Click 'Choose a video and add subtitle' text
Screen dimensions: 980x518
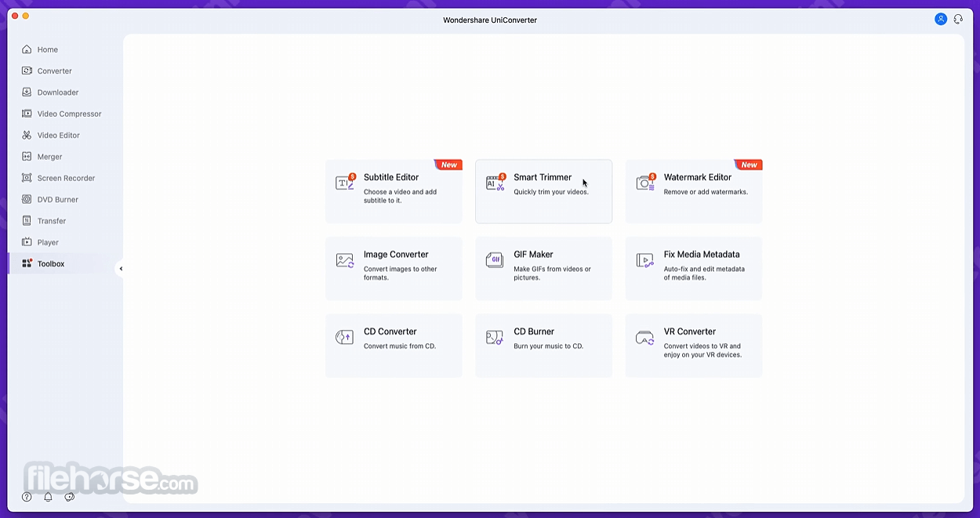pos(400,196)
